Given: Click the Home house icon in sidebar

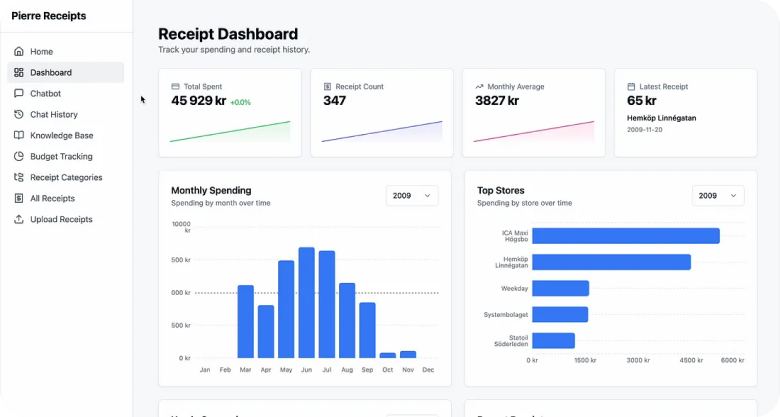Looking at the screenshot, I should (19, 51).
